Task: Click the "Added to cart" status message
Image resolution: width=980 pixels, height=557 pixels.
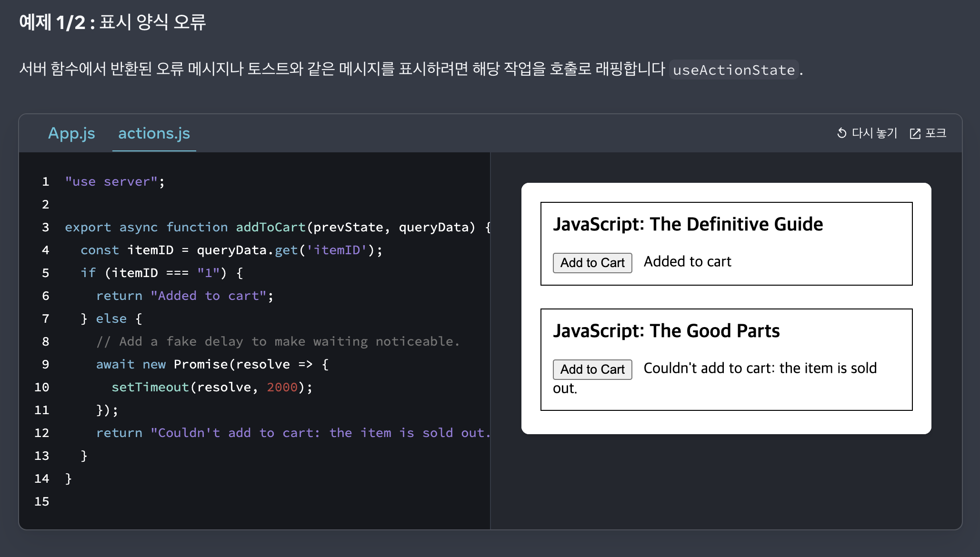Action: click(687, 261)
